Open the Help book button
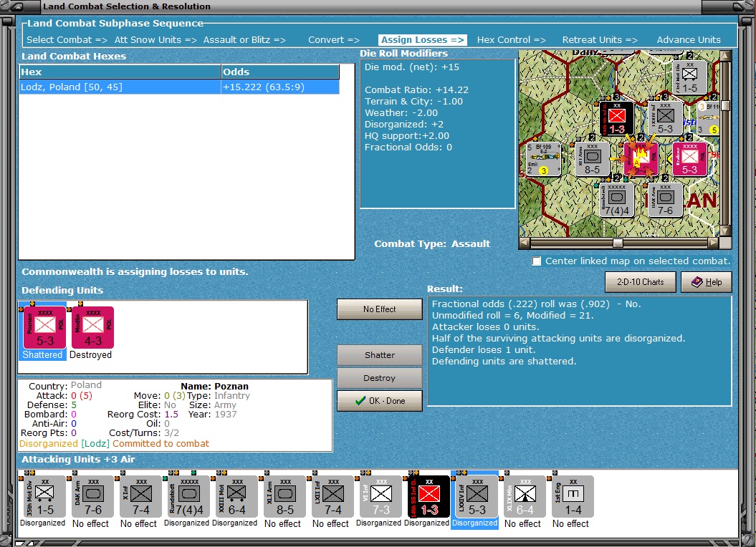This screenshot has height=547, width=756. pos(707,282)
